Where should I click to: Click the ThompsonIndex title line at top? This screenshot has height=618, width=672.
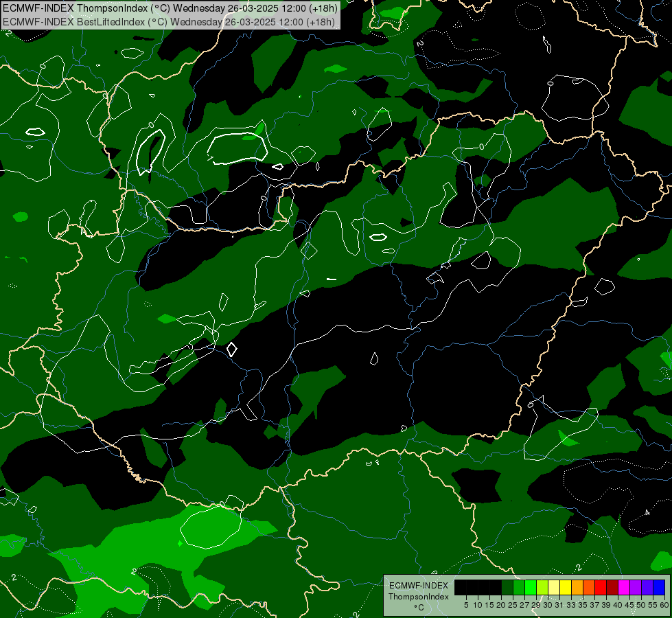tap(170, 8)
